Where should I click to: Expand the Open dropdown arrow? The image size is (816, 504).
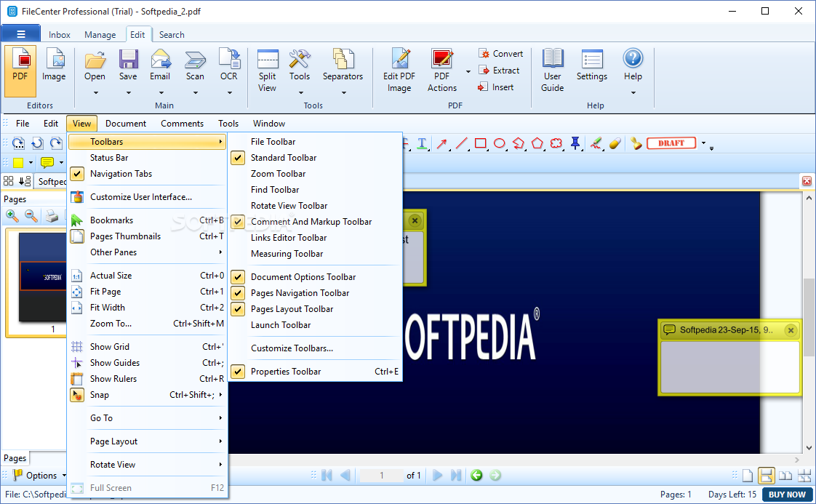click(x=95, y=92)
